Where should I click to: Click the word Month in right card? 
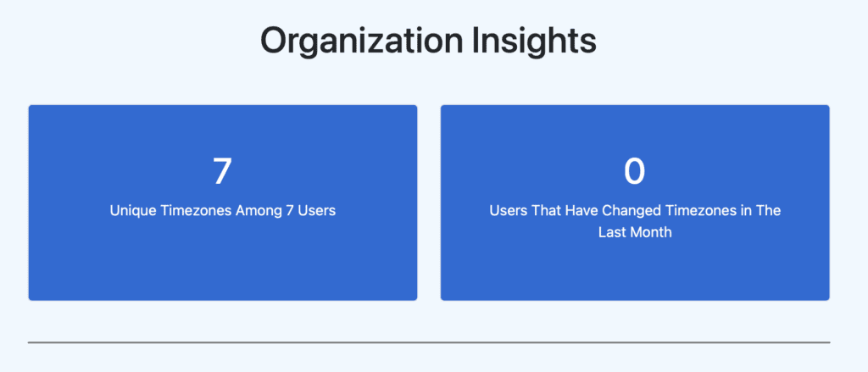point(648,231)
